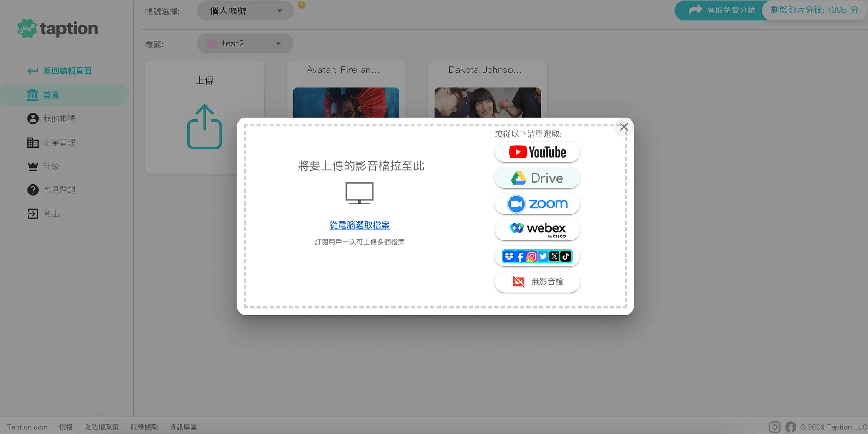Click the Taption logo
Screen dimensions: 868x434
click(x=57, y=28)
